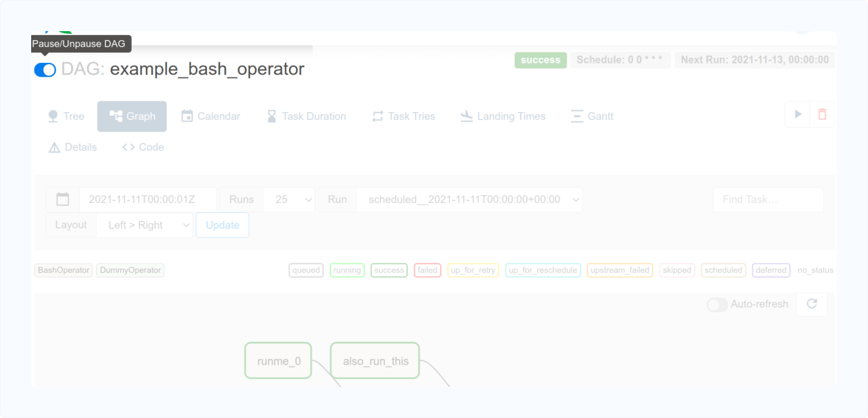Delete DAG using the trash icon

point(823,114)
